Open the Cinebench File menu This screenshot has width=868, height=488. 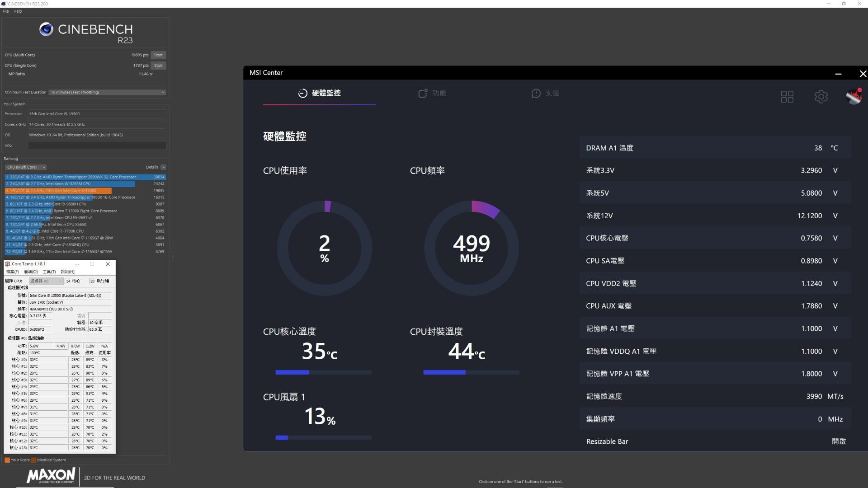click(6, 11)
